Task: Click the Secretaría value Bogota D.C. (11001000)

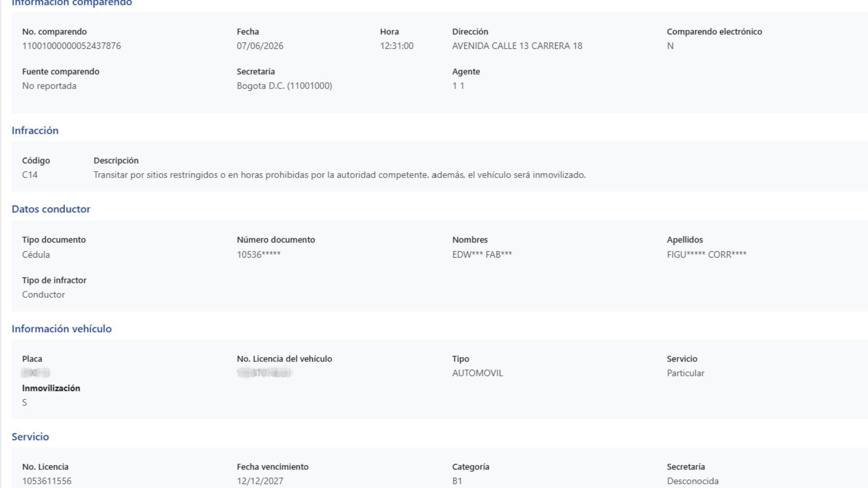Action: click(x=284, y=86)
